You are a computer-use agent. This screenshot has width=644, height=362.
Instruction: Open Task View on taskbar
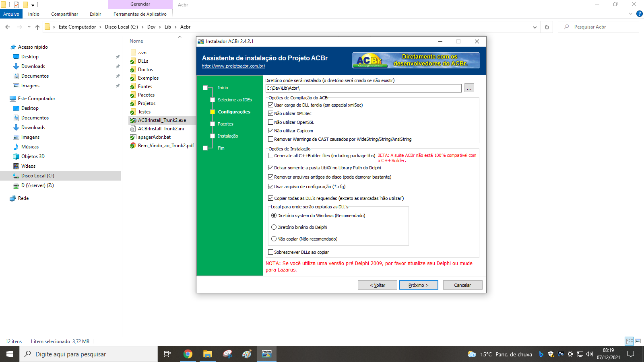point(167,354)
